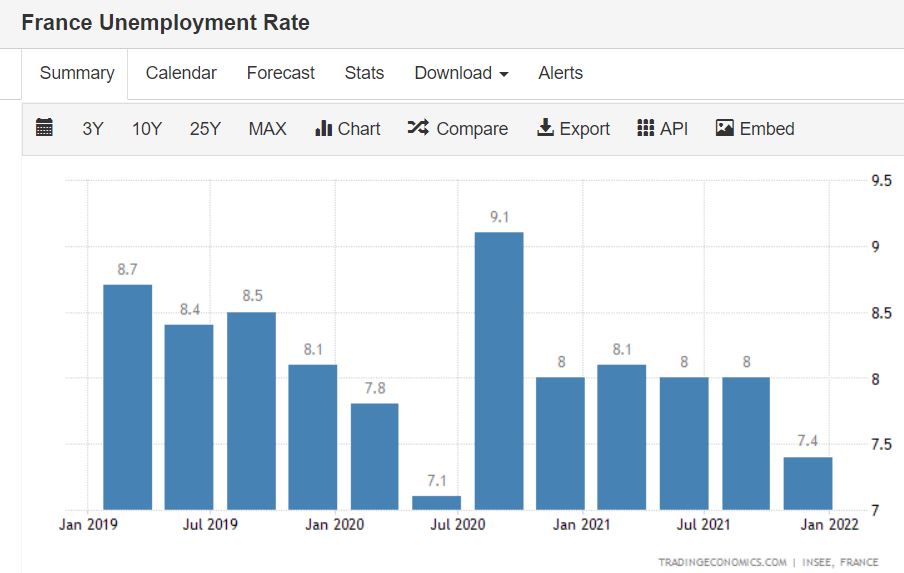904x573 pixels.
Task: Go to the Stats tab
Action: (364, 73)
